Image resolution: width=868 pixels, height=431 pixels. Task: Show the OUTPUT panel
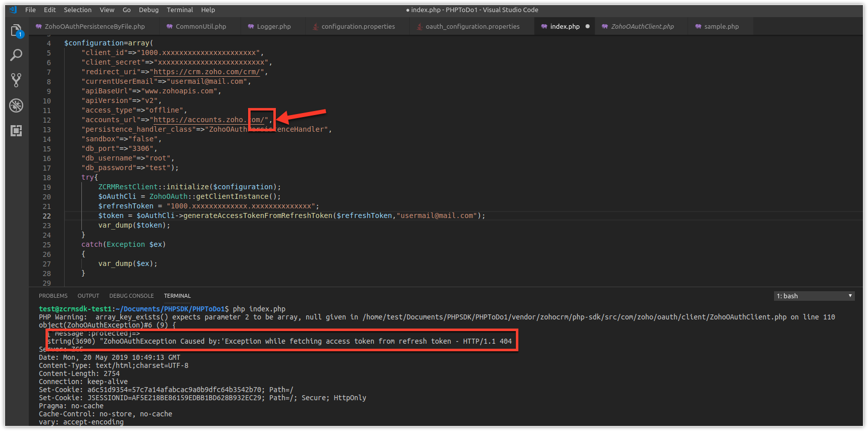click(88, 296)
